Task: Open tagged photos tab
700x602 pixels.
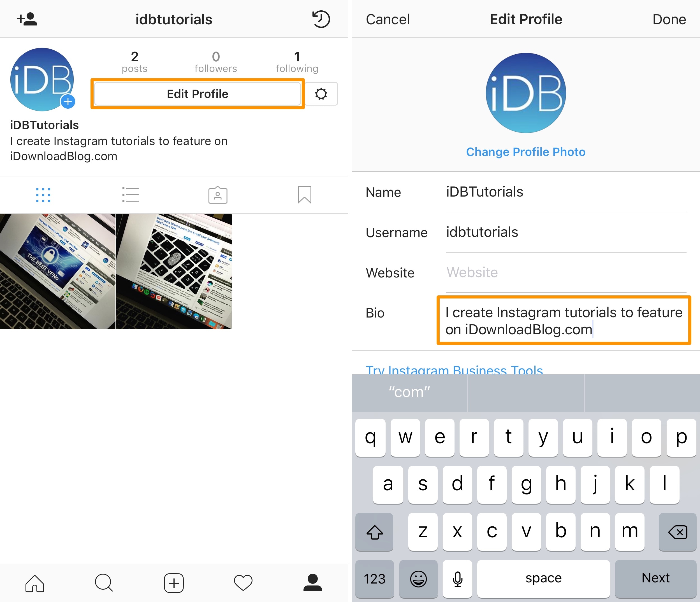Action: (217, 195)
